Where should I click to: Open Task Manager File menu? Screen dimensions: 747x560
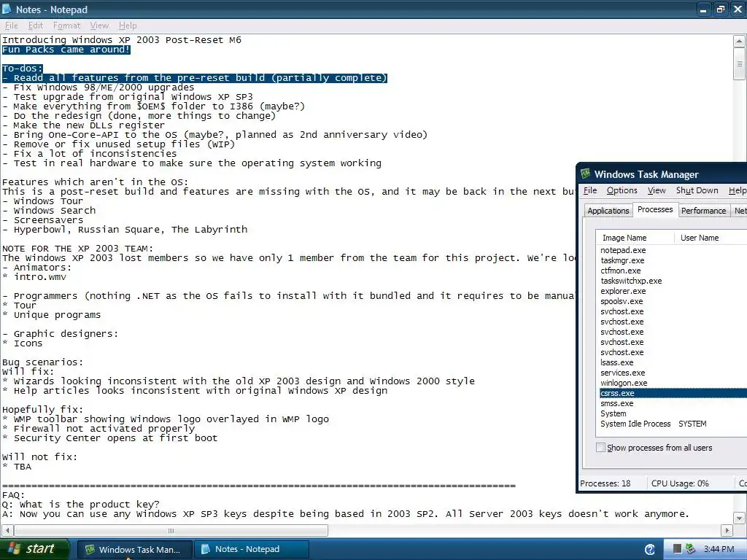[x=589, y=190]
